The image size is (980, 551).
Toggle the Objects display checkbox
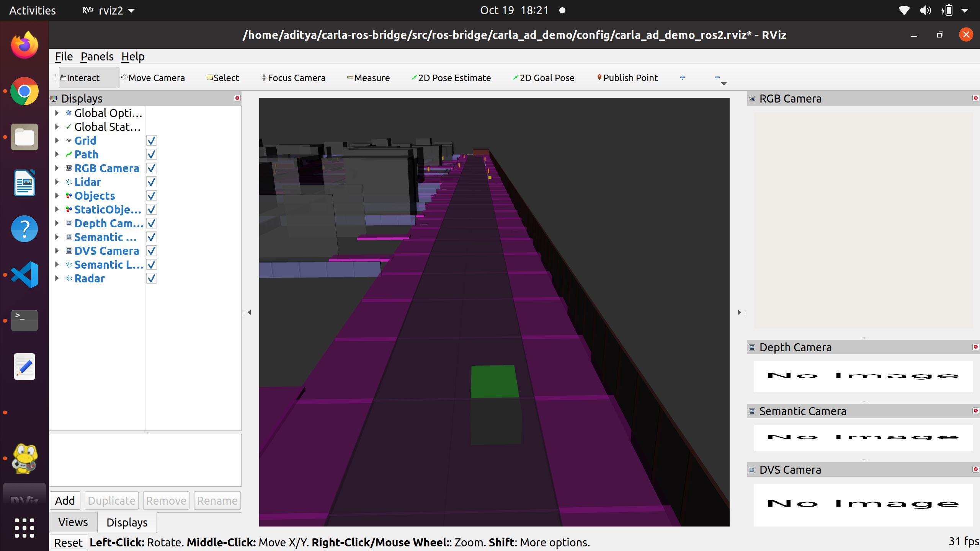(x=152, y=196)
